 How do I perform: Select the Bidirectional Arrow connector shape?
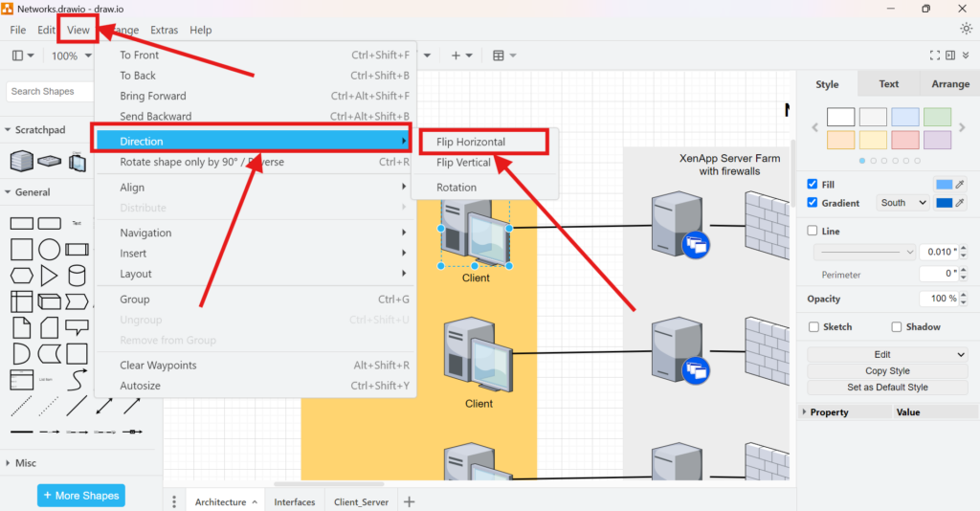click(104, 406)
